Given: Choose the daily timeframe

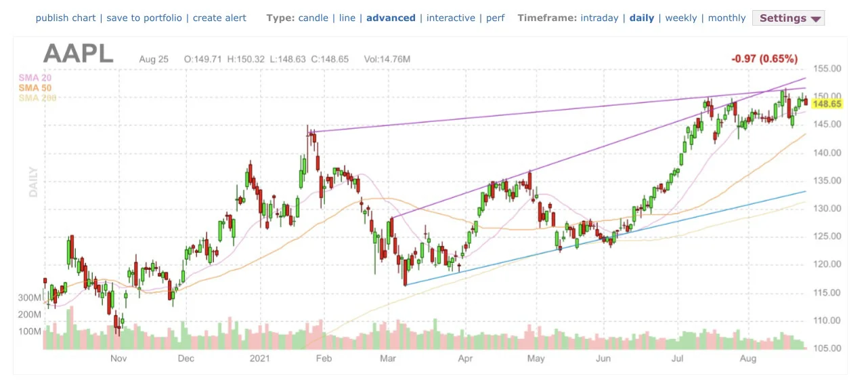Looking at the screenshot, I should [x=642, y=18].
